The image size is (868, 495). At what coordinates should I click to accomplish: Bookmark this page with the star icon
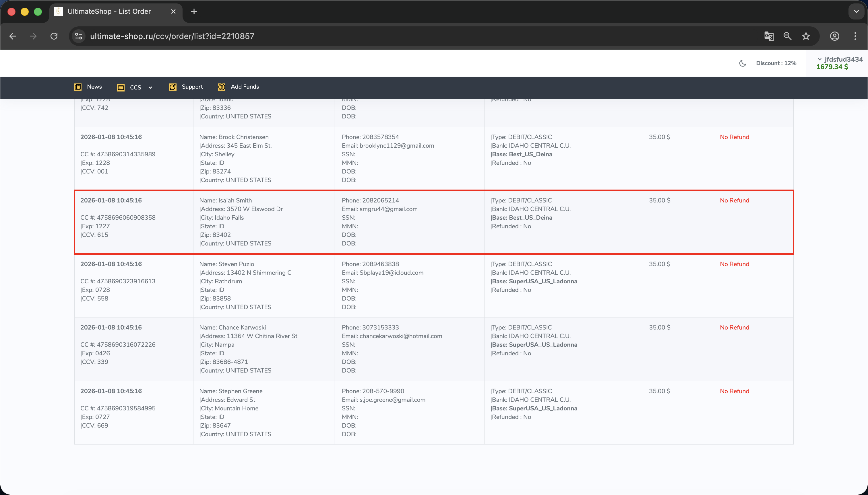[x=806, y=36]
